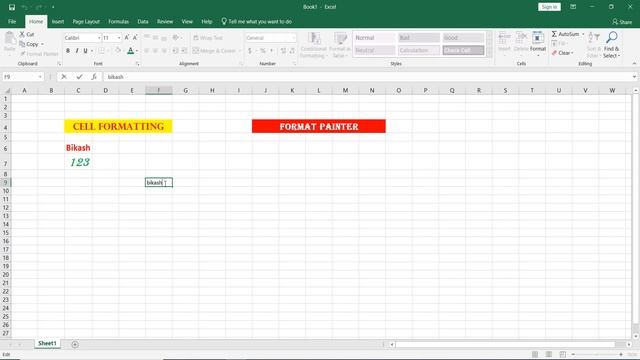Switch to the View tab
The image size is (640, 360).
187,22
